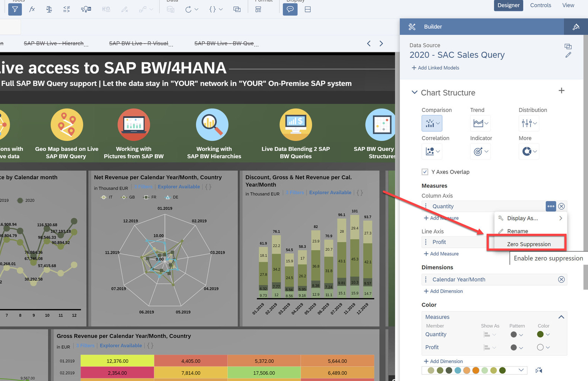Open the balance scale conversions tool
This screenshot has width=588, height=381.
click(x=49, y=9)
